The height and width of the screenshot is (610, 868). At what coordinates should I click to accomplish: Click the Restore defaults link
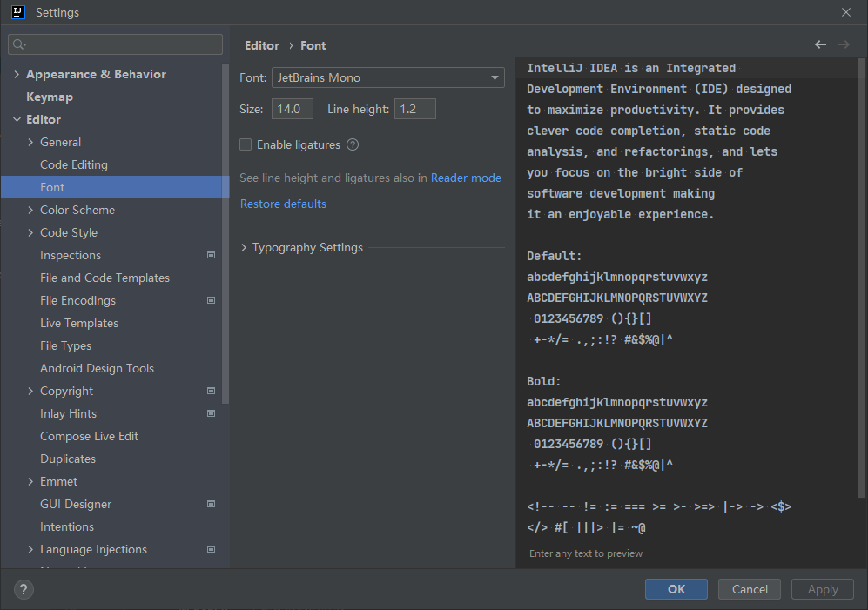(x=283, y=204)
